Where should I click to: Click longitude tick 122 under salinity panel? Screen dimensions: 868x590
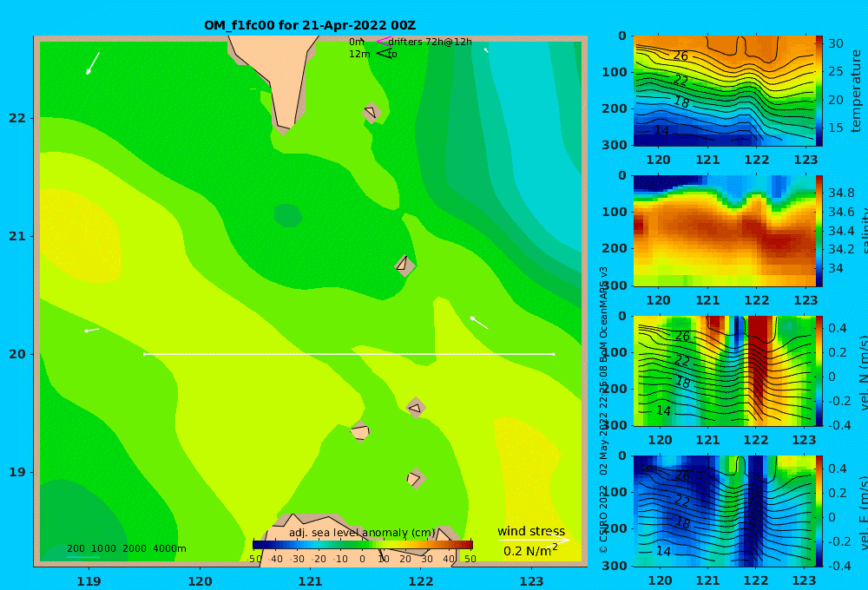(x=757, y=300)
